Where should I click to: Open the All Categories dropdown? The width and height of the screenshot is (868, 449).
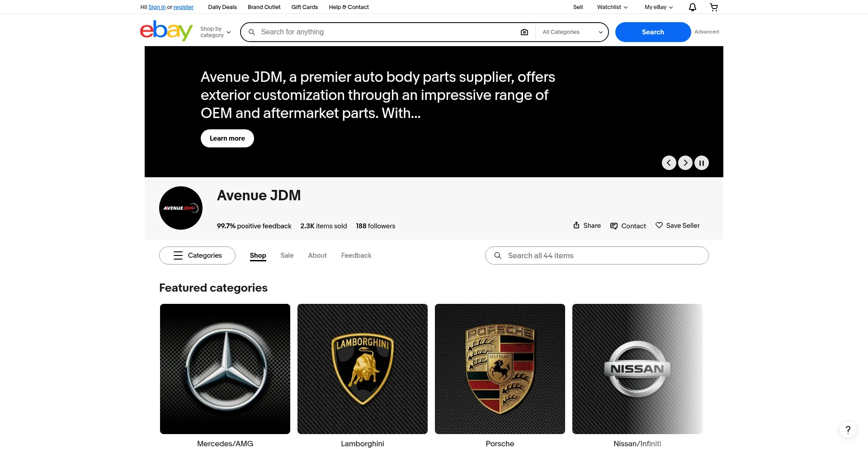571,32
